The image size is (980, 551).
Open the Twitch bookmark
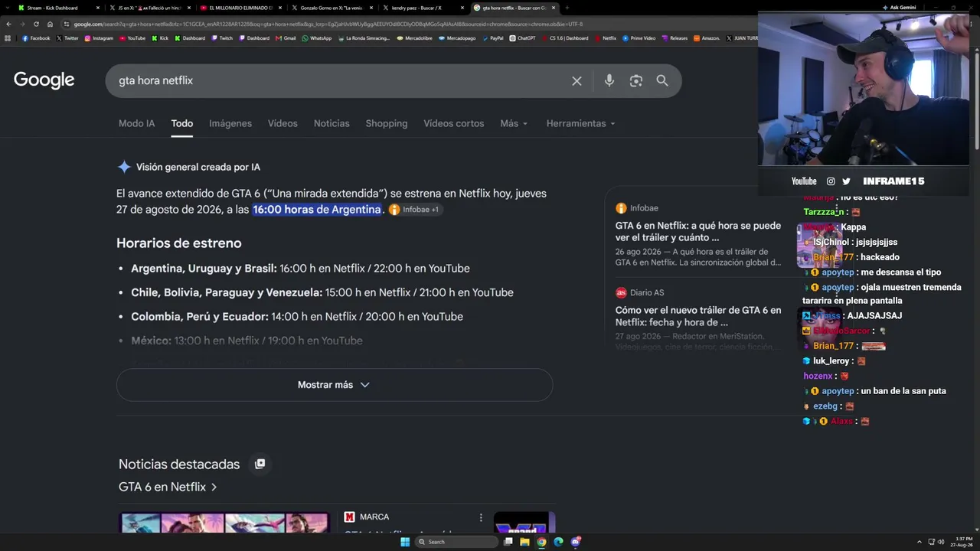tap(222, 38)
